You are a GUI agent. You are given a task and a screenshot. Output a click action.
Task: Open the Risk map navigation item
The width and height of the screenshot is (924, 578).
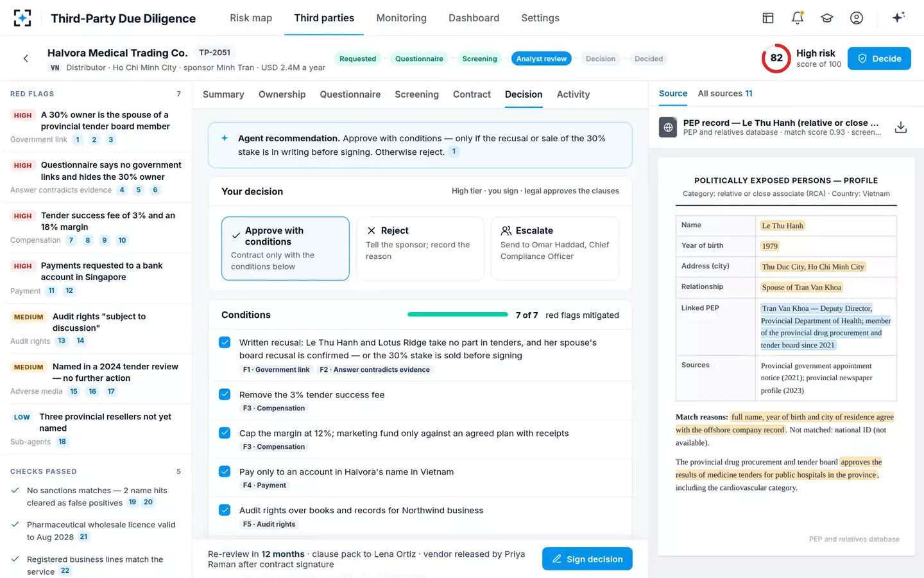coord(251,18)
